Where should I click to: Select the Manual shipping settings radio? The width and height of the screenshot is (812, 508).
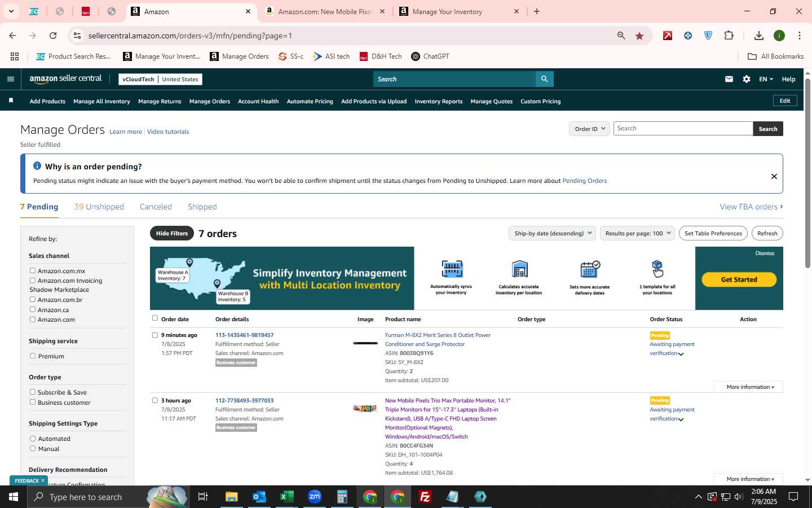33,449
